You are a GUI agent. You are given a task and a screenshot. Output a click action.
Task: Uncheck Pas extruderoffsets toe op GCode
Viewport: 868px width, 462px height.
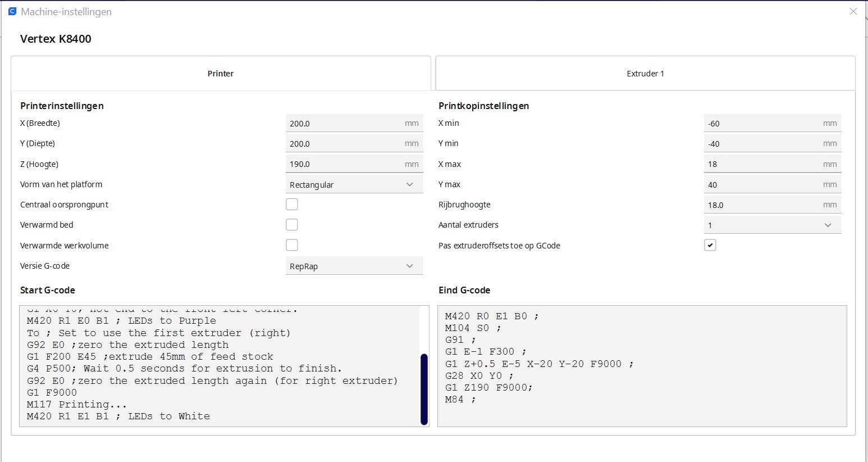(710, 245)
